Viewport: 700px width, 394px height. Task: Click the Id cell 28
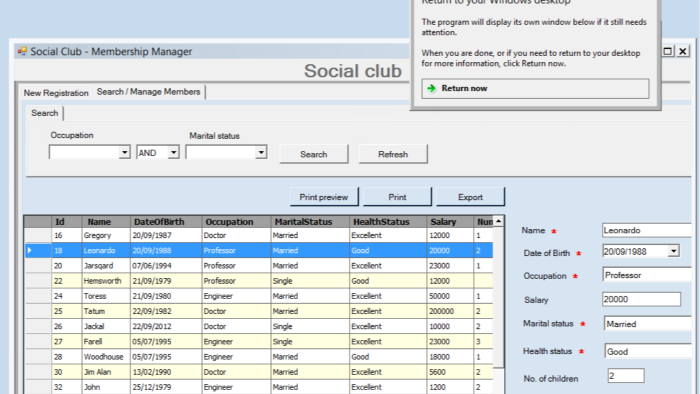click(x=67, y=357)
